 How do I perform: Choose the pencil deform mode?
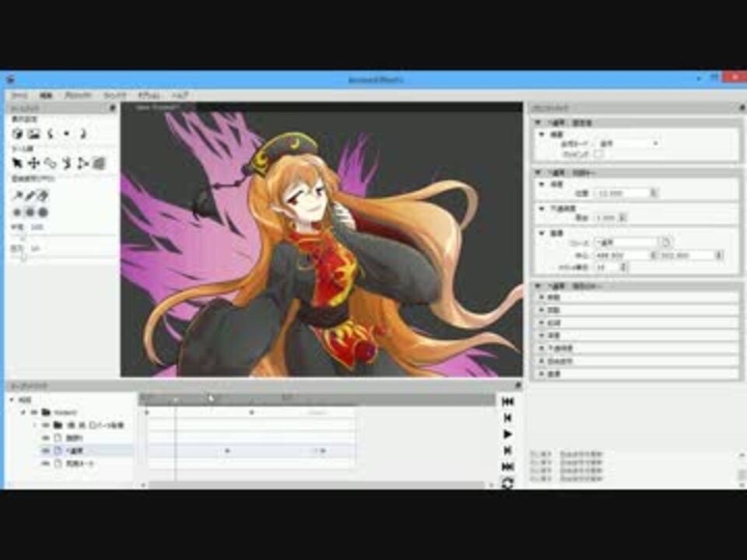pos(30,195)
